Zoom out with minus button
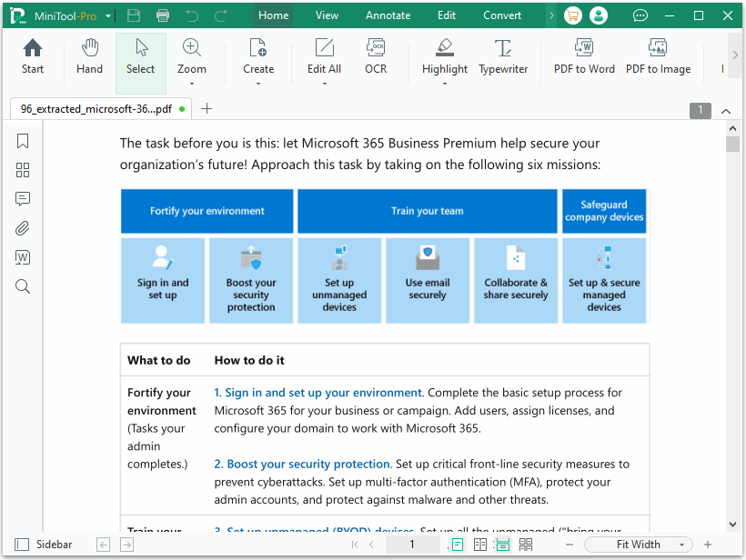This screenshot has height=560, width=746. click(x=570, y=545)
